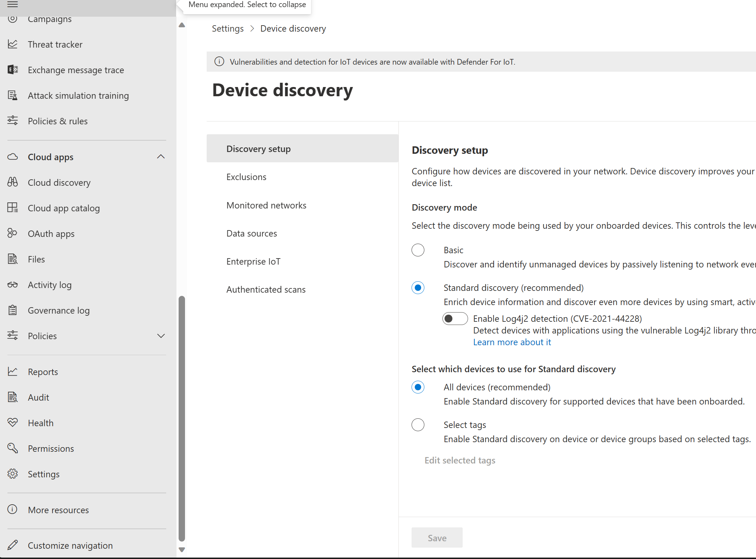Click the Cloud discovery icon
This screenshot has width=756, height=559.
[x=13, y=183]
